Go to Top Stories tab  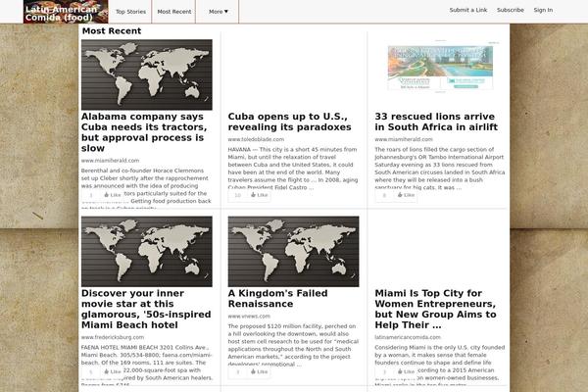[130, 12]
